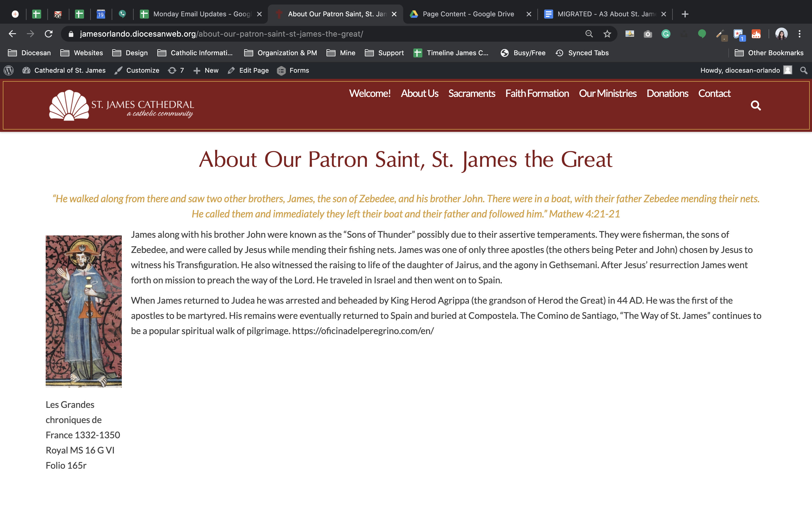Click the site search magnifier icon
The height and width of the screenshot is (507, 812).
pyautogui.click(x=755, y=106)
